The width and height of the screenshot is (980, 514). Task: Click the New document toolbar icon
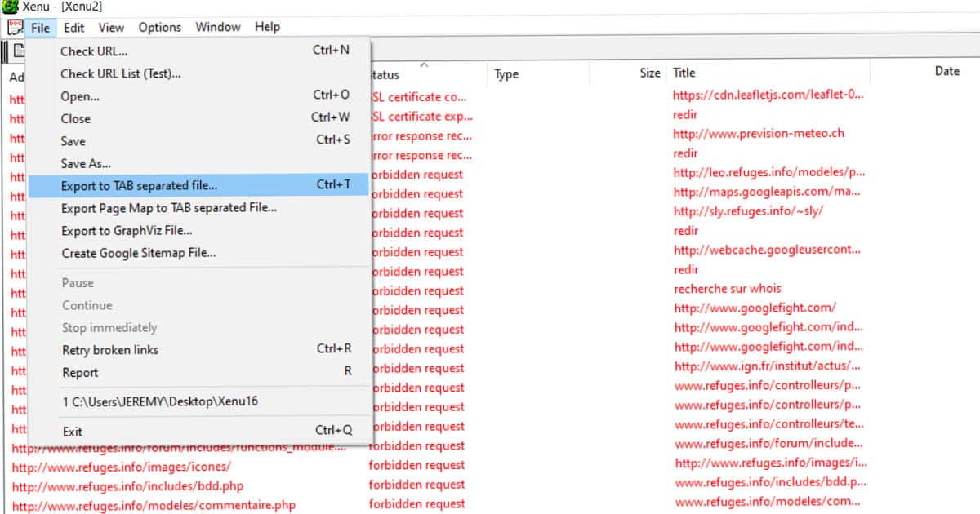click(18, 51)
